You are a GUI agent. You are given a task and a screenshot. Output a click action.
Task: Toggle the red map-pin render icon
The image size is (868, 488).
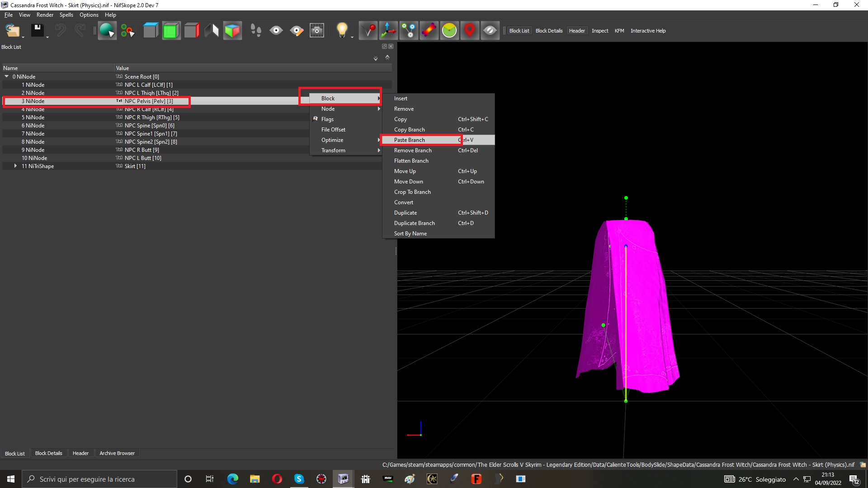[x=470, y=31]
